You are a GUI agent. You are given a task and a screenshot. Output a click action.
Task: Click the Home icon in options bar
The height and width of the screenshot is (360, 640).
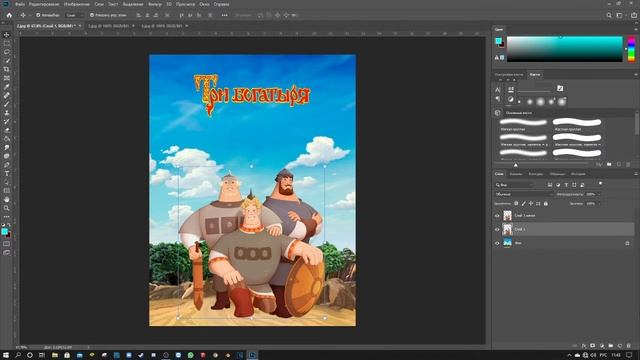9,15
